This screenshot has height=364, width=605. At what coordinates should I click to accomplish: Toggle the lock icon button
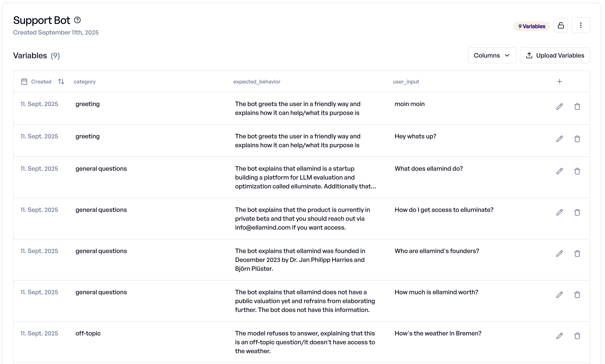[x=561, y=25]
